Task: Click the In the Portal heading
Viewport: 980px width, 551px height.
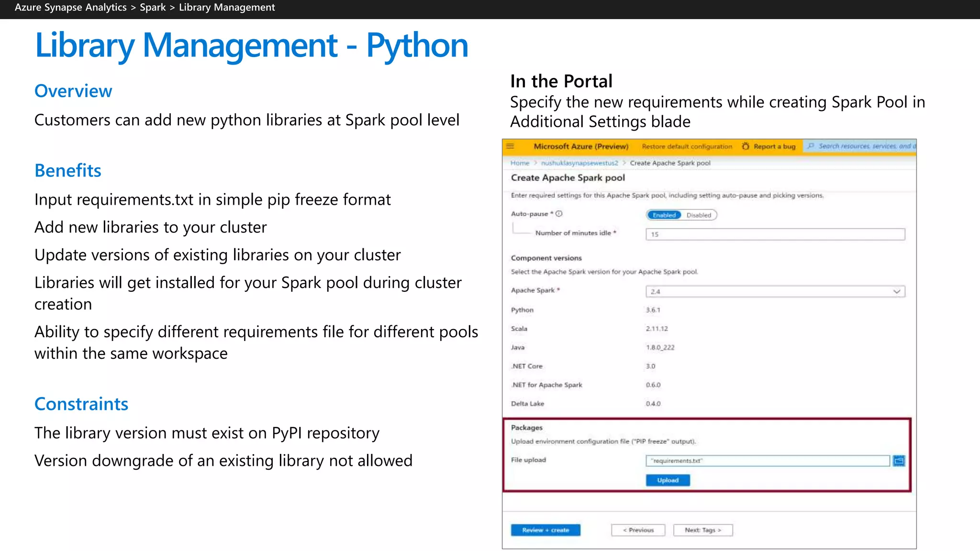Action: click(x=561, y=81)
